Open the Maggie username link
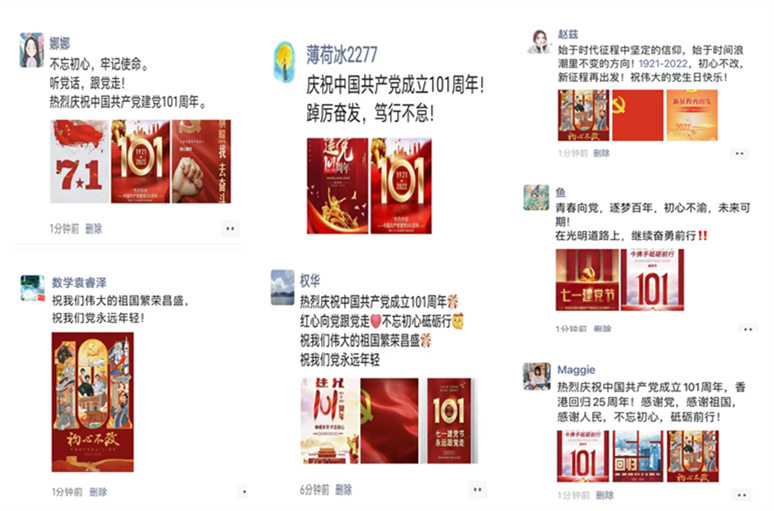The image size is (774, 511). tap(576, 370)
